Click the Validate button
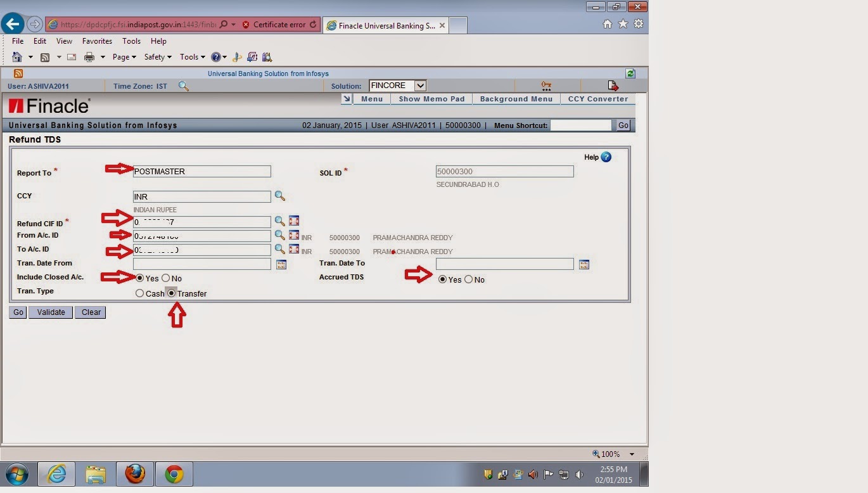868x493 pixels. (50, 312)
